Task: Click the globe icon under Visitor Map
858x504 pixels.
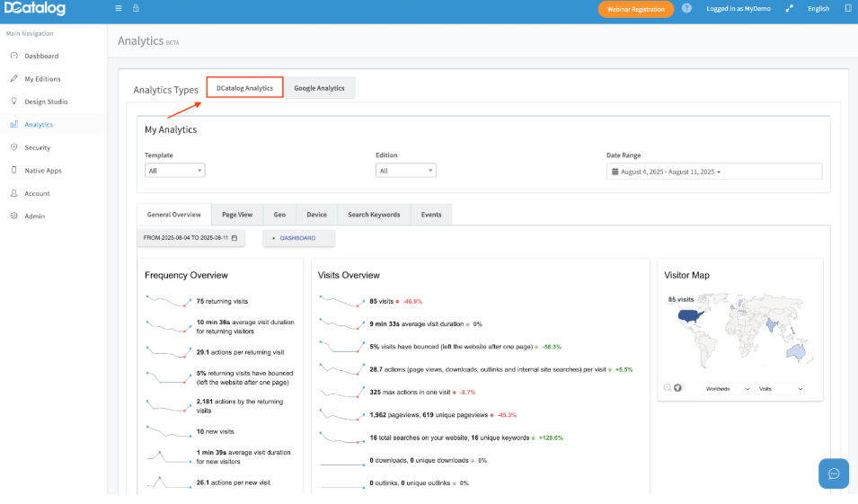Action: click(x=678, y=388)
